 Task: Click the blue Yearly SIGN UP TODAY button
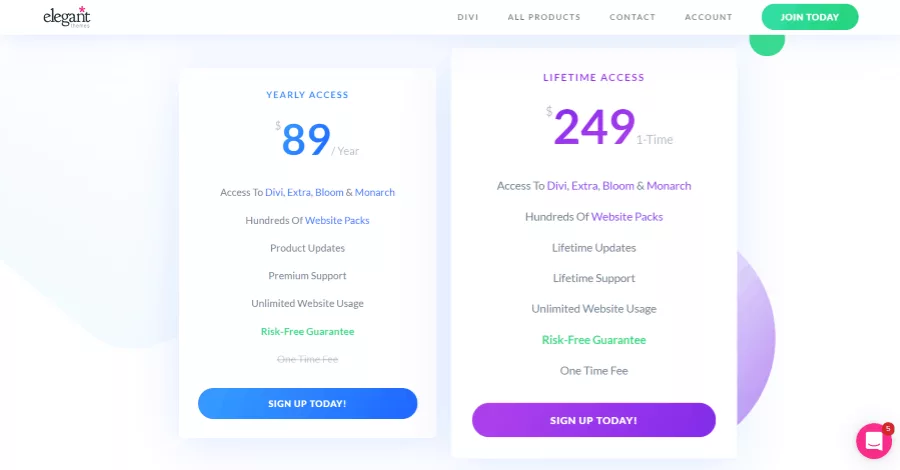tap(308, 403)
